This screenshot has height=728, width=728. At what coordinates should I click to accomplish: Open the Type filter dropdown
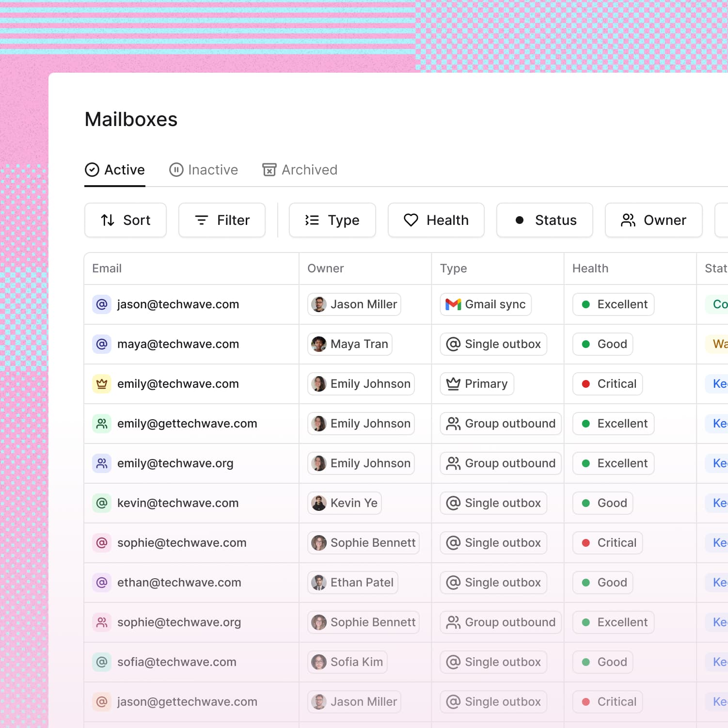click(x=332, y=220)
